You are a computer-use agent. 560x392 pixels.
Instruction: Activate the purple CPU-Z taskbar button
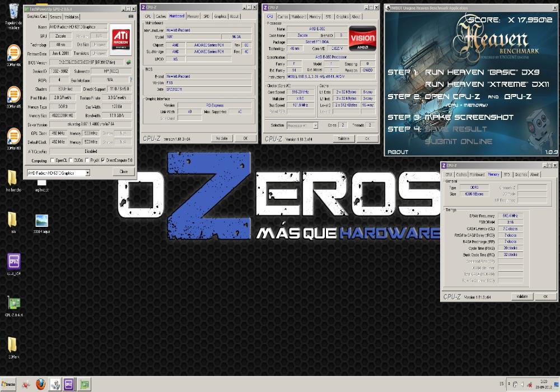pos(69,385)
